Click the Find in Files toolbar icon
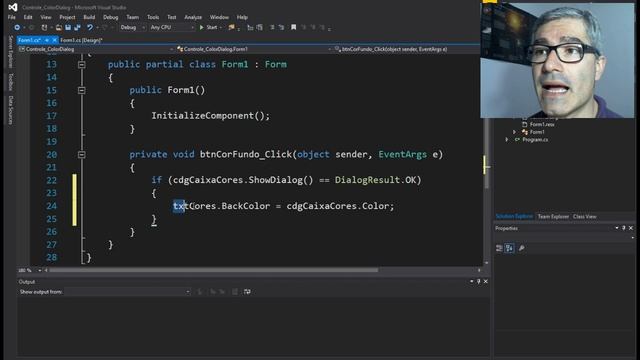The image size is (640, 360). (231, 27)
